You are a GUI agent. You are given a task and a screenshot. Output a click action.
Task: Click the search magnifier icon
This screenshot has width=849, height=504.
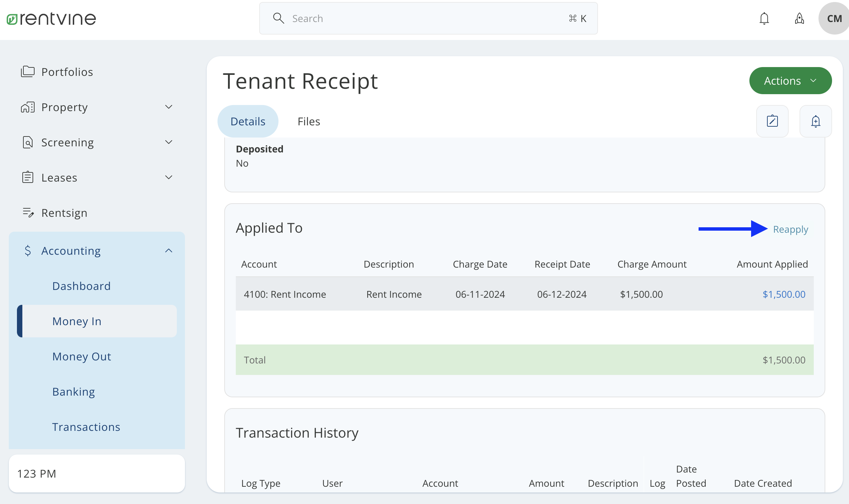(x=278, y=18)
